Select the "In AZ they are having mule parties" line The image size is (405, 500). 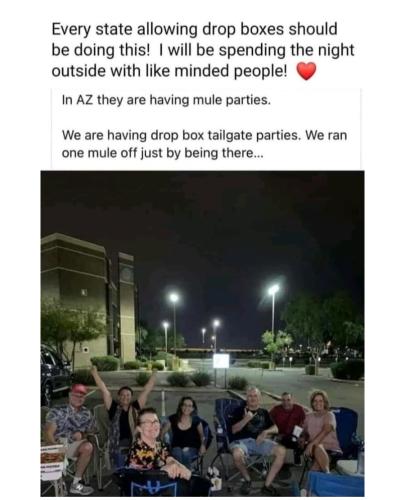coord(166,100)
